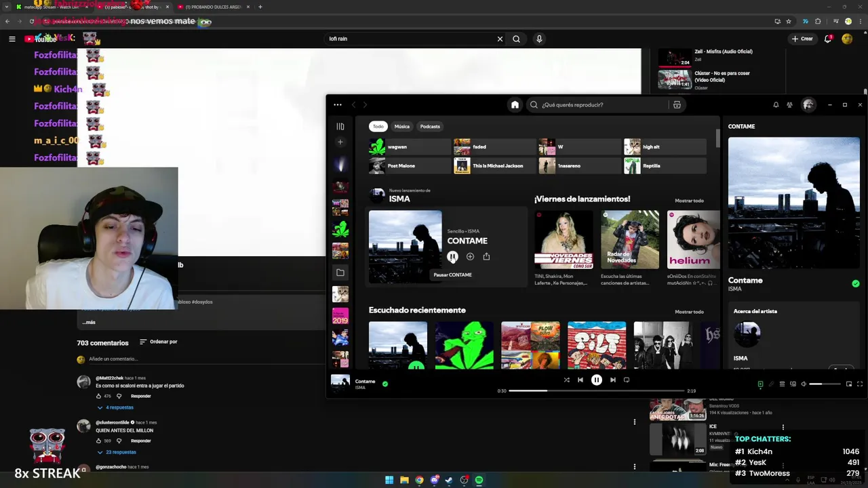
Task: Go to Spotify Home via the house icon
Action: 515,104
